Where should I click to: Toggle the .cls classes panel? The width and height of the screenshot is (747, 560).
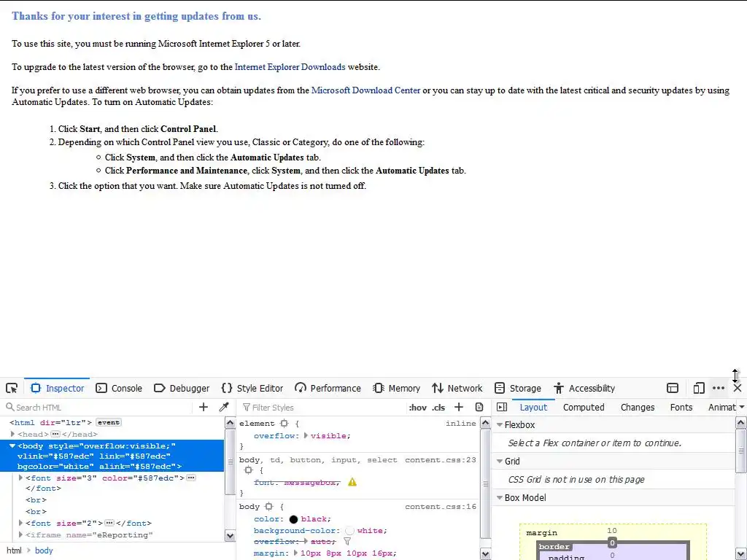(x=438, y=408)
